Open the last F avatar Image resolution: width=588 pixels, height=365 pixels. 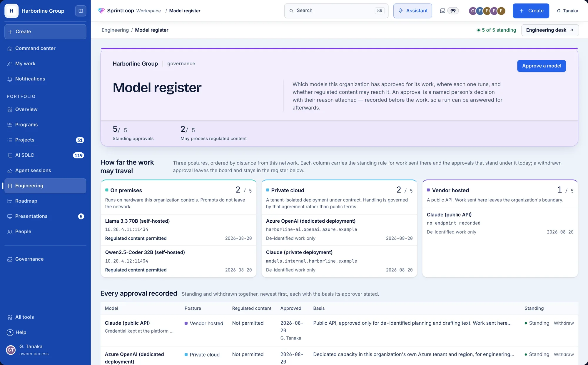501,11
